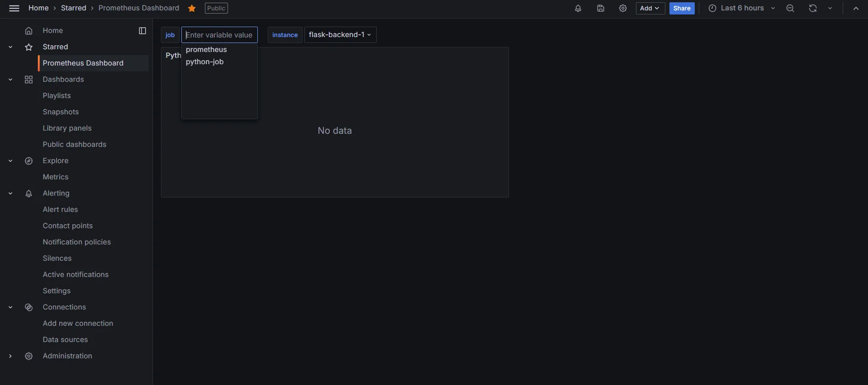Open Administration in sidebar
The height and width of the screenshot is (385, 868).
(x=67, y=356)
